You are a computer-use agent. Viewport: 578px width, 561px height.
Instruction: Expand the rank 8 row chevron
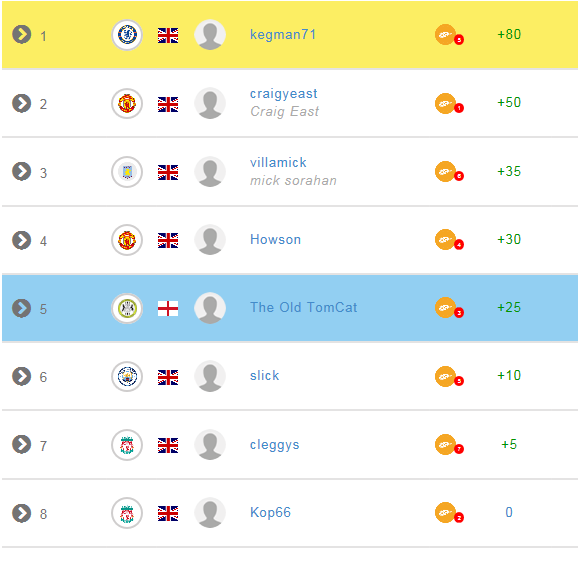coord(22,513)
